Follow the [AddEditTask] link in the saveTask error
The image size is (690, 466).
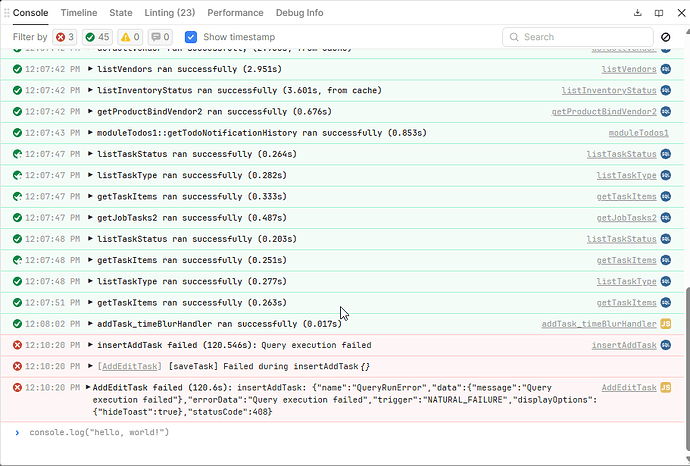129,366
